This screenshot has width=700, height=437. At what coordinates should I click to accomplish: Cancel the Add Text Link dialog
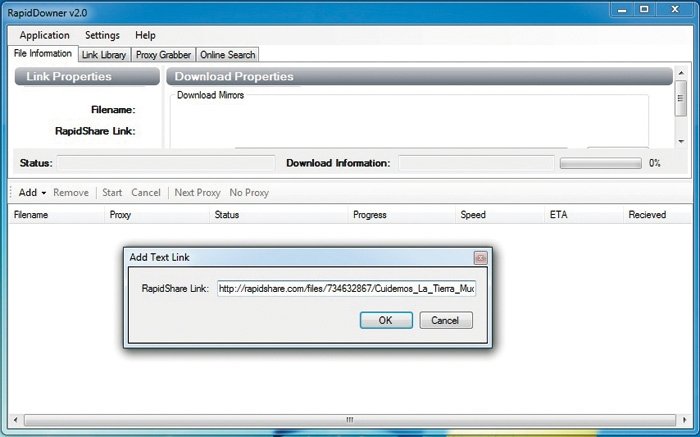[446, 320]
